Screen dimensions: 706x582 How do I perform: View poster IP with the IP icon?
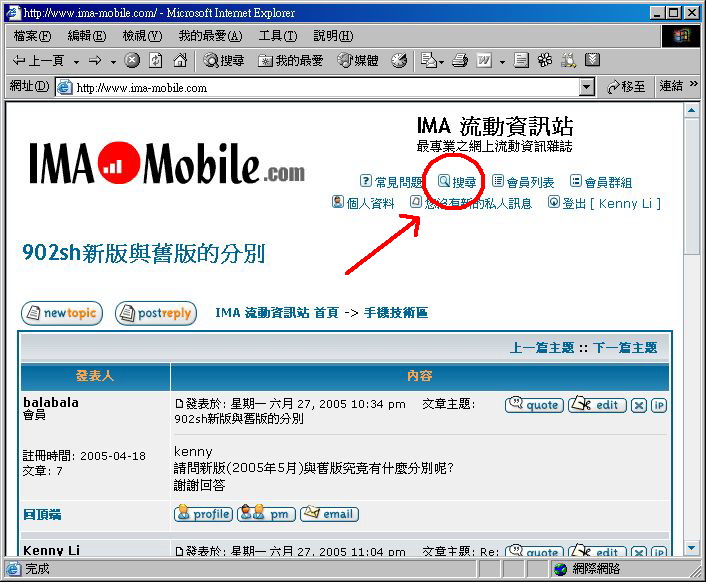tap(659, 405)
